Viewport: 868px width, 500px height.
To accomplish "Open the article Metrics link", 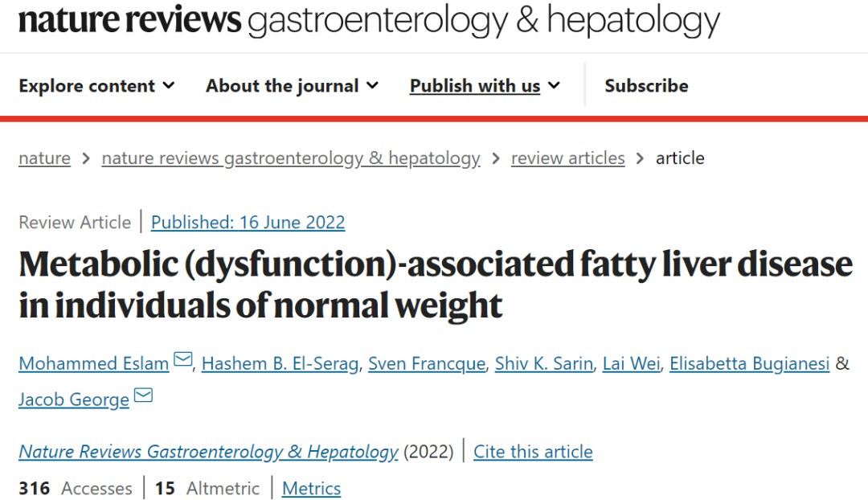I will click(x=311, y=489).
